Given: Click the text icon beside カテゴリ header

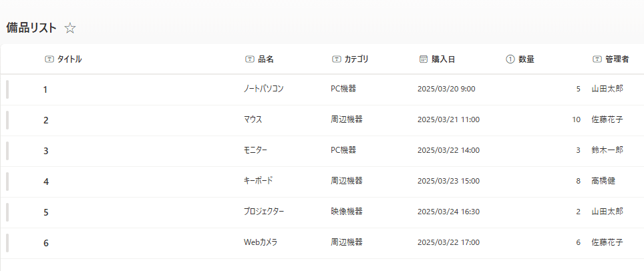Looking at the screenshot, I should pos(336,59).
